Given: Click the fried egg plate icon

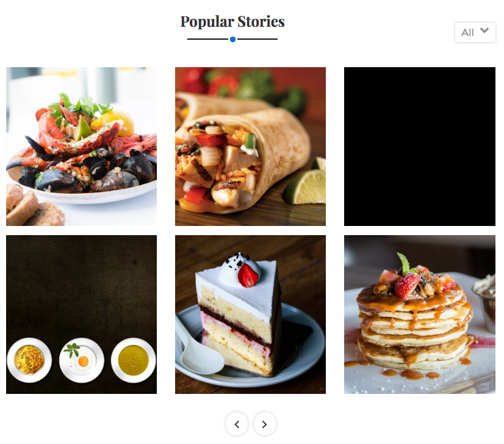Looking at the screenshot, I should [81, 360].
